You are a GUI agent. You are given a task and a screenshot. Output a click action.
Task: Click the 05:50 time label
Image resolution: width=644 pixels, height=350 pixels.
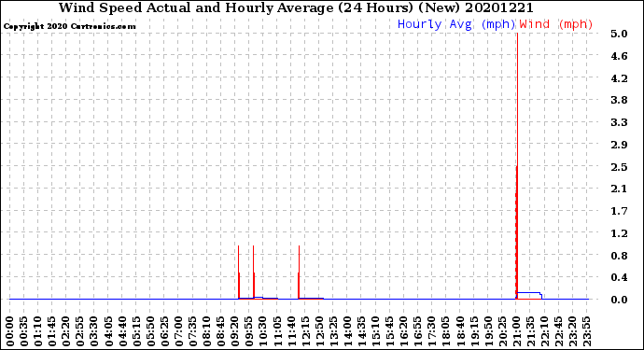(150, 331)
